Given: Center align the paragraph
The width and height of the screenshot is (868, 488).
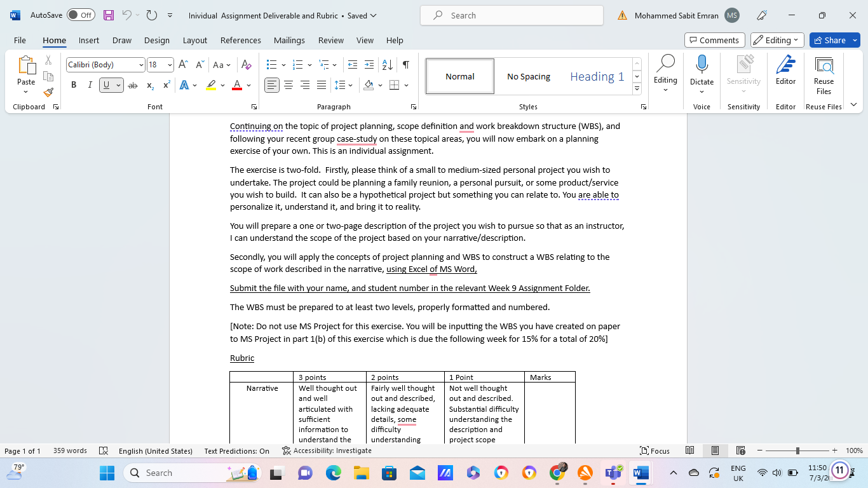Looking at the screenshot, I should [288, 85].
